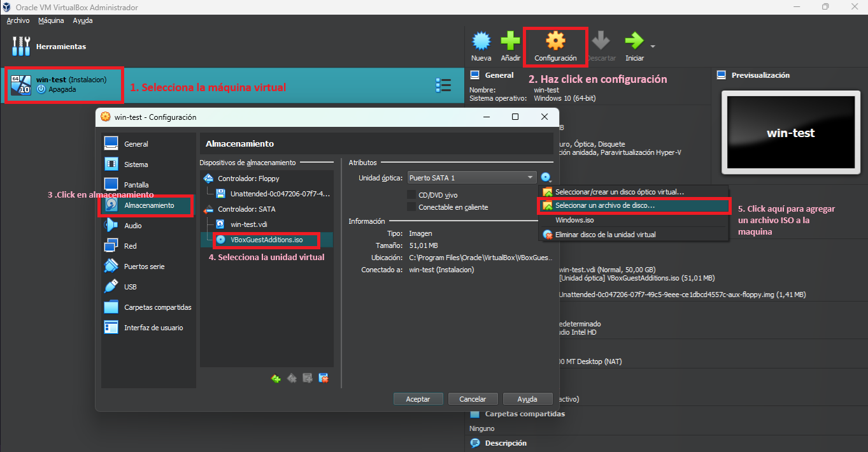This screenshot has height=452, width=868.
Task: Open the Máquina menu
Action: point(50,20)
